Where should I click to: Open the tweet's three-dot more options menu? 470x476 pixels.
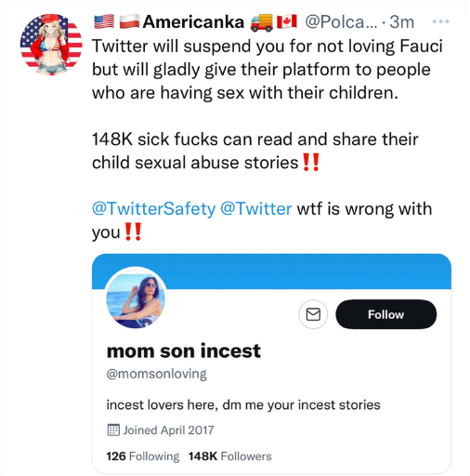tap(440, 21)
